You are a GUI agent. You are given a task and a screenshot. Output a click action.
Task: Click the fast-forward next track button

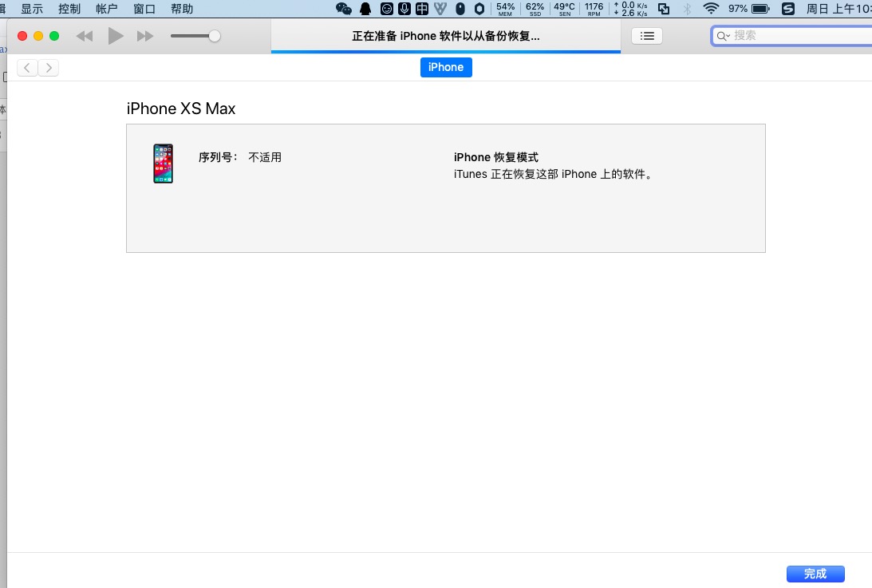[x=145, y=36]
